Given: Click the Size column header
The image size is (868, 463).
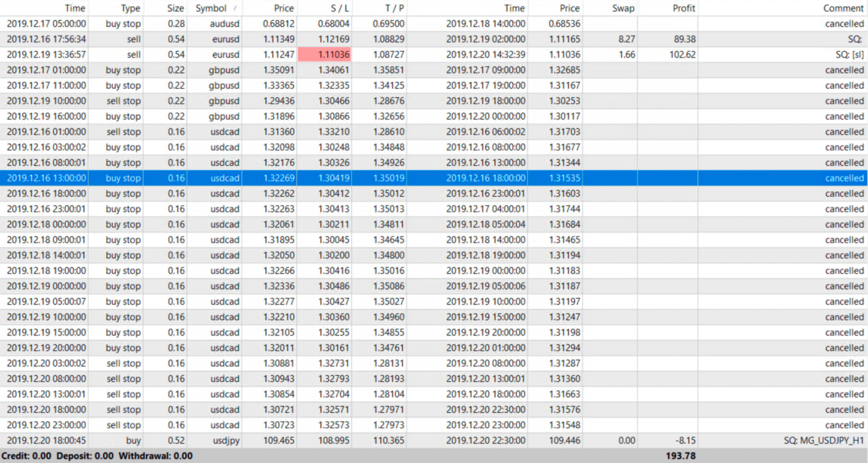Looking at the screenshot, I should 176,8.
